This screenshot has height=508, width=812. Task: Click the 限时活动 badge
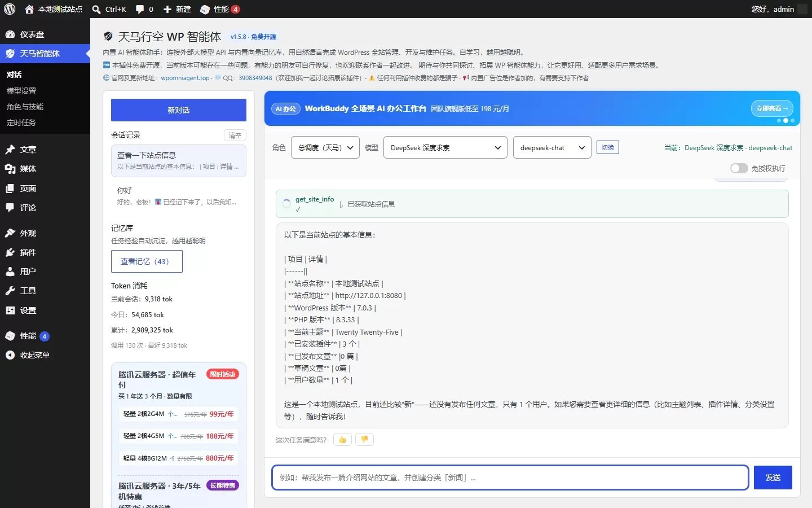[223, 374]
